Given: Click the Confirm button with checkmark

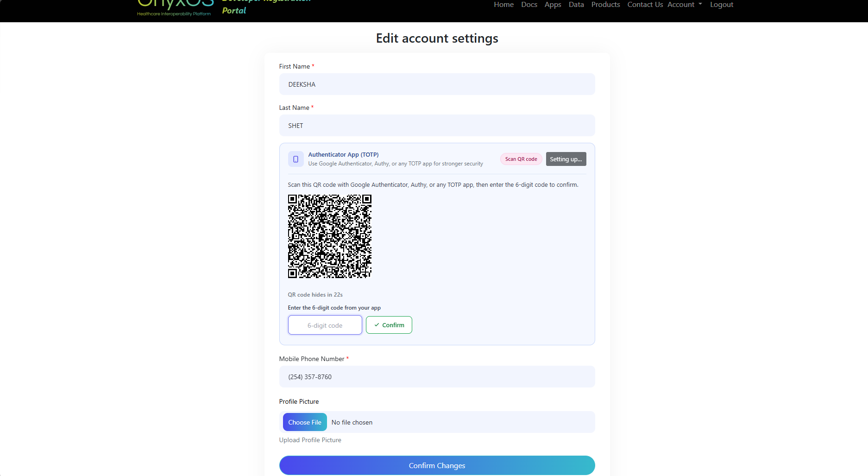Looking at the screenshot, I should [x=389, y=325].
